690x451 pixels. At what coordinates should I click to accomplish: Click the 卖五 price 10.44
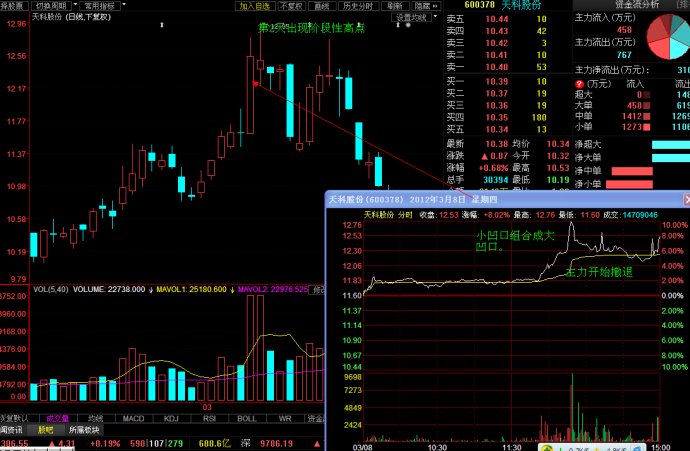497,19
